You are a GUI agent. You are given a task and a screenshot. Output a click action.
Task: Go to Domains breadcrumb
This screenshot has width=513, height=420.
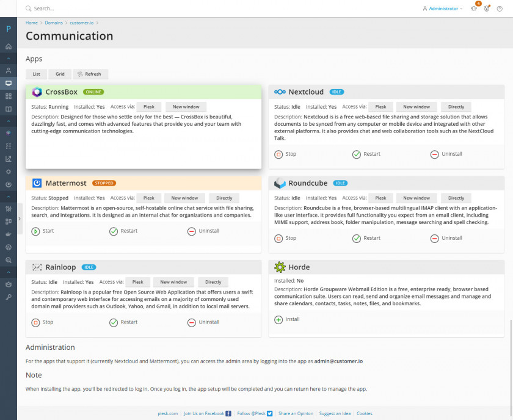click(x=54, y=23)
